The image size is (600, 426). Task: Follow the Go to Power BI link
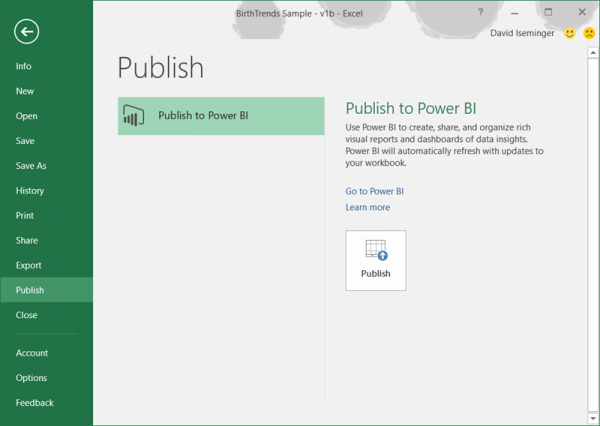pyautogui.click(x=374, y=191)
